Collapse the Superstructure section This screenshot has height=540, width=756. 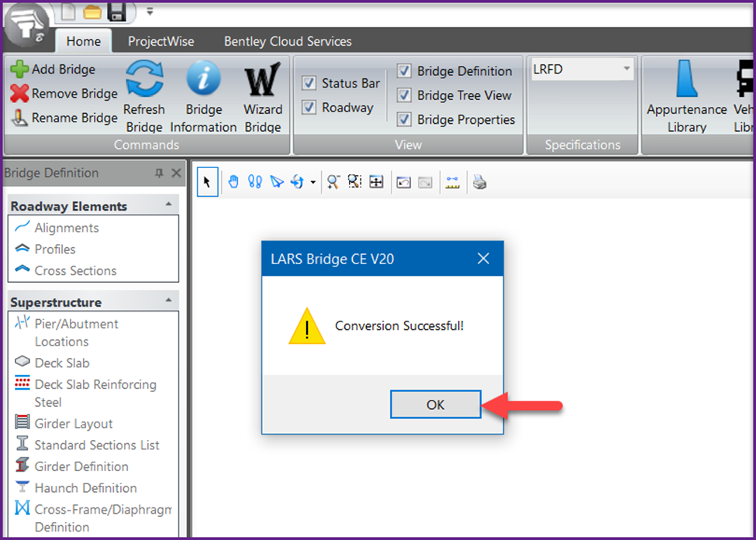tap(169, 301)
